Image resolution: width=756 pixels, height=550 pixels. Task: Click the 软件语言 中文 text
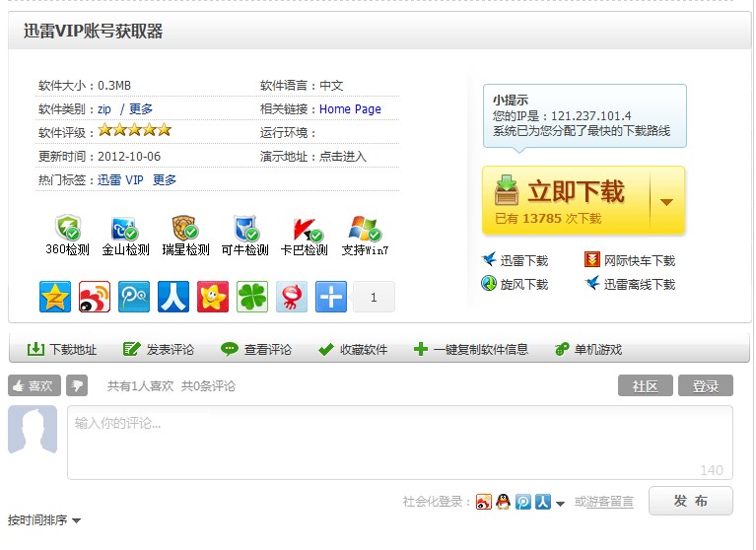[302, 86]
